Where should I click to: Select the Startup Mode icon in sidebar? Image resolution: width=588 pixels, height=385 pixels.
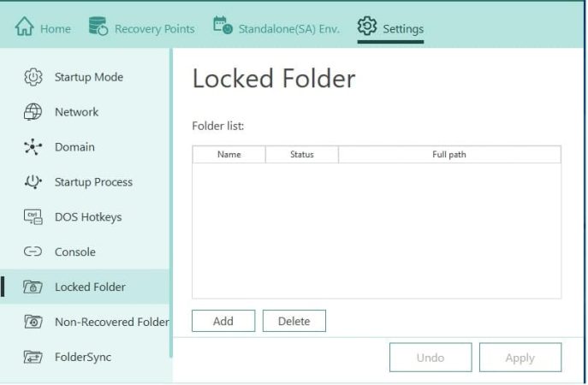(33, 77)
